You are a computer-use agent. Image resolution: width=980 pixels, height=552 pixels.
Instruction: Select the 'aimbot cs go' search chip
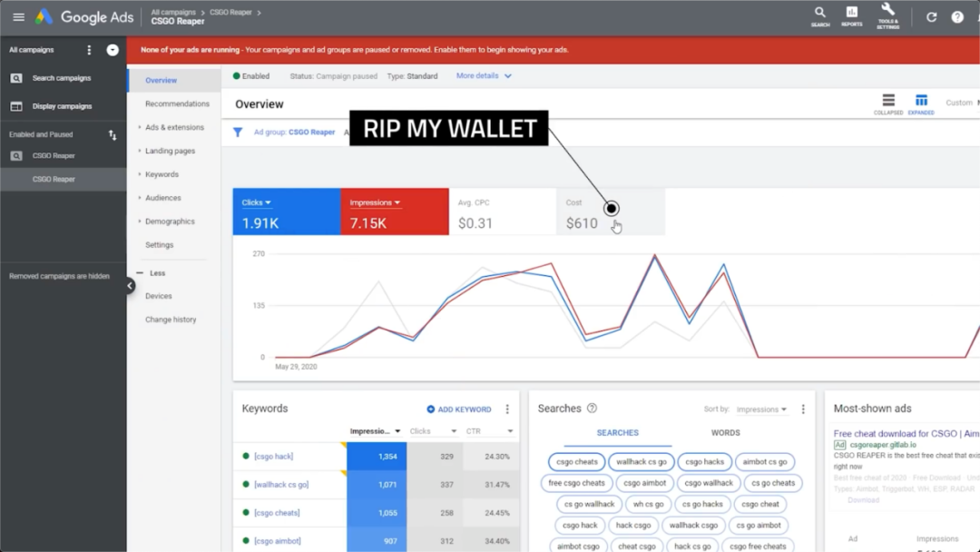pos(764,462)
